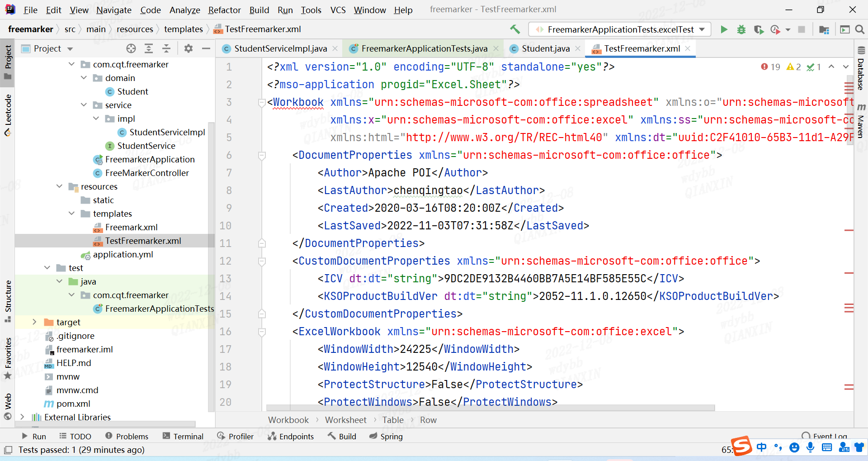The height and width of the screenshot is (461, 868).
Task: Open Search Everywhere magnifier
Action: pos(859,29)
